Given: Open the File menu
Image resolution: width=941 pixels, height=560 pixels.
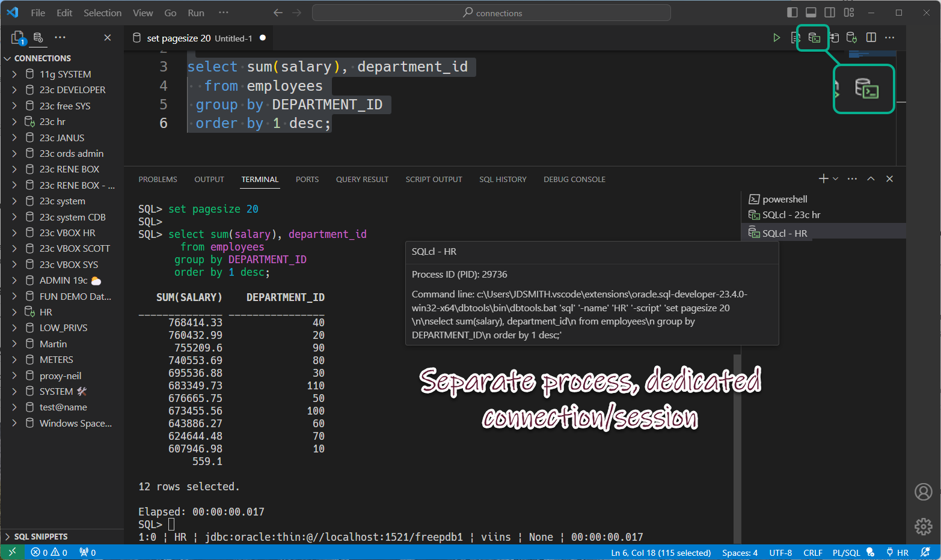Looking at the screenshot, I should (x=38, y=13).
